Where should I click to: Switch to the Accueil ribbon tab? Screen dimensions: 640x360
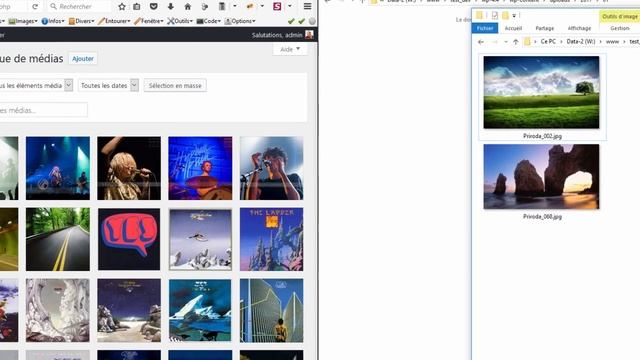[513, 28]
